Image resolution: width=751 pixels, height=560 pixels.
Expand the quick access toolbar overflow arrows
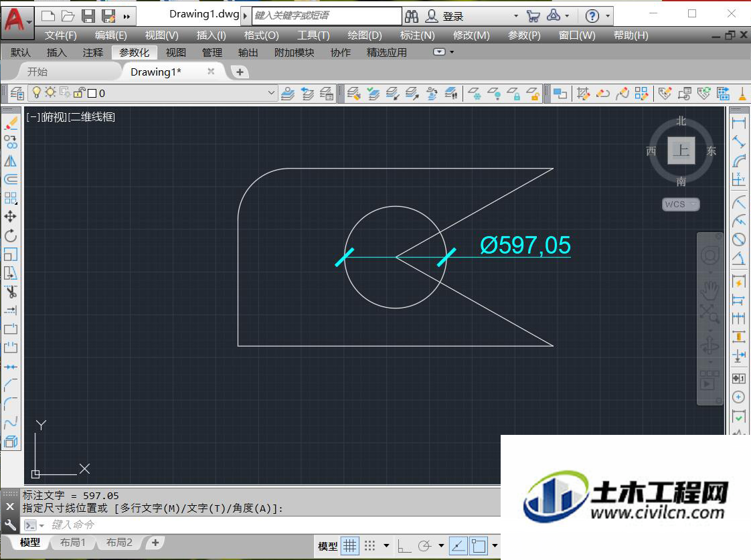tap(127, 17)
